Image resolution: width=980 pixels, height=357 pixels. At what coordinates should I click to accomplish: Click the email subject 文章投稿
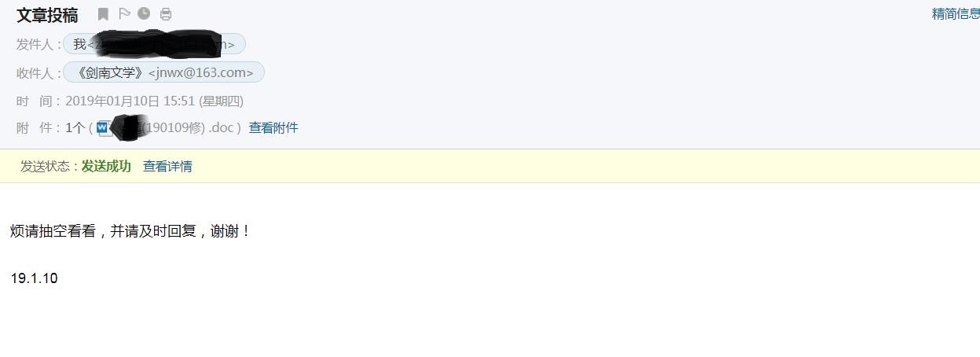tap(47, 15)
